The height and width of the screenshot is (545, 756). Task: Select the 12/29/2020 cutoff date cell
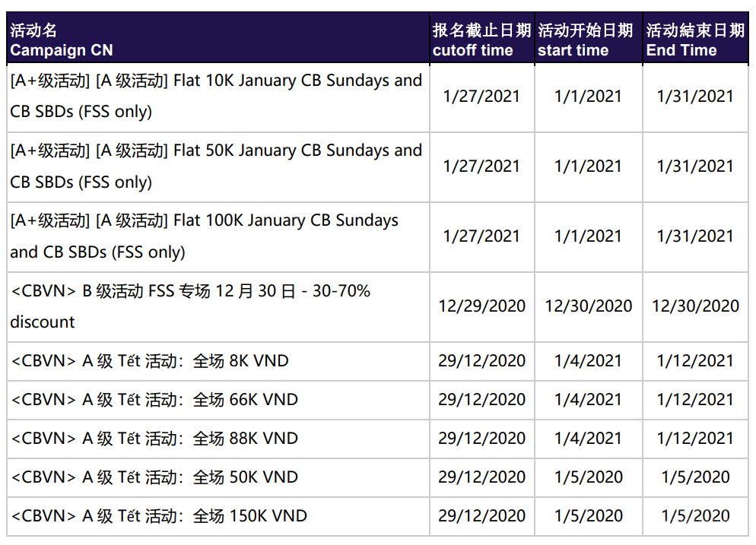pyautogui.click(x=481, y=306)
